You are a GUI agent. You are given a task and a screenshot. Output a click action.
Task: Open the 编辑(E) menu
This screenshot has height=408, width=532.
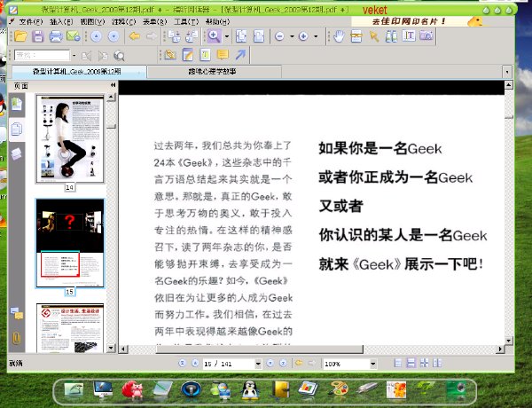pos(61,21)
